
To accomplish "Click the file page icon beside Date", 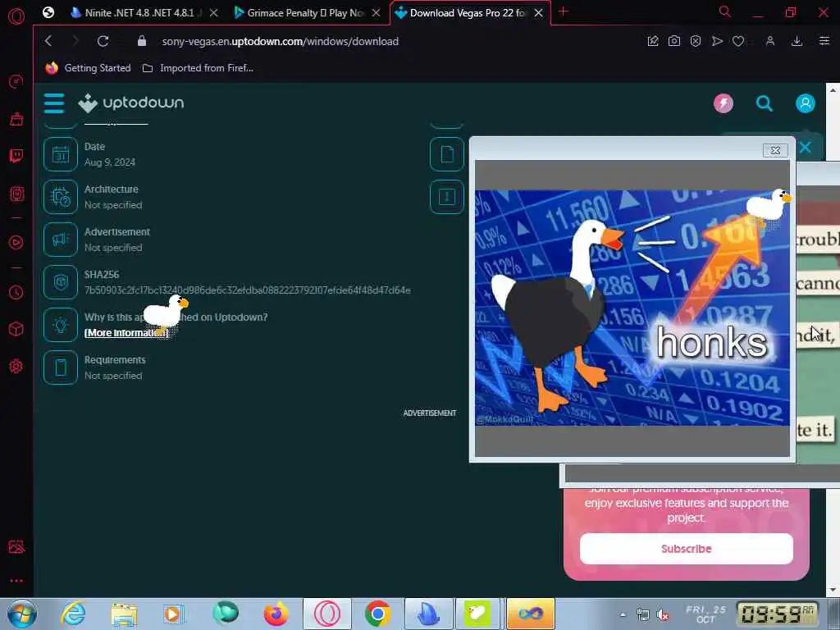I will pos(447,154).
